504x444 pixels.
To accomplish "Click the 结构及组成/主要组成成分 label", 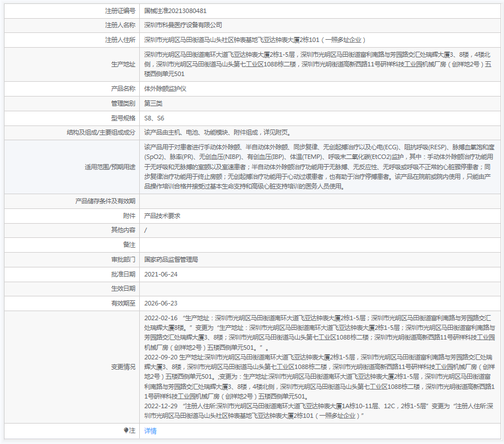I will (x=101, y=132).
